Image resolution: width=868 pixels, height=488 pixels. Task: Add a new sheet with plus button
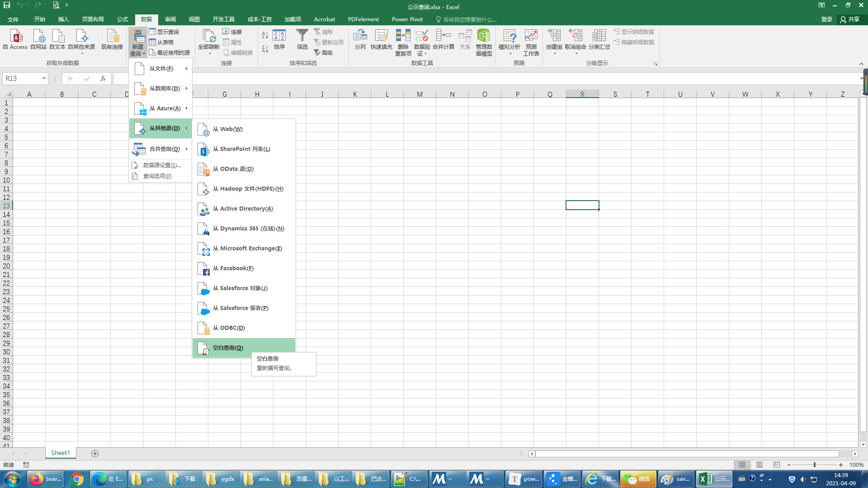(95, 453)
